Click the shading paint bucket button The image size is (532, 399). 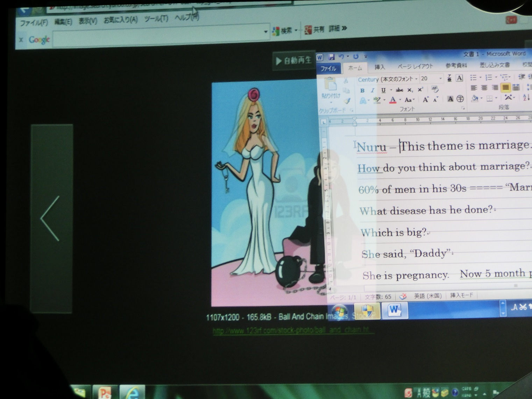pos(475,99)
